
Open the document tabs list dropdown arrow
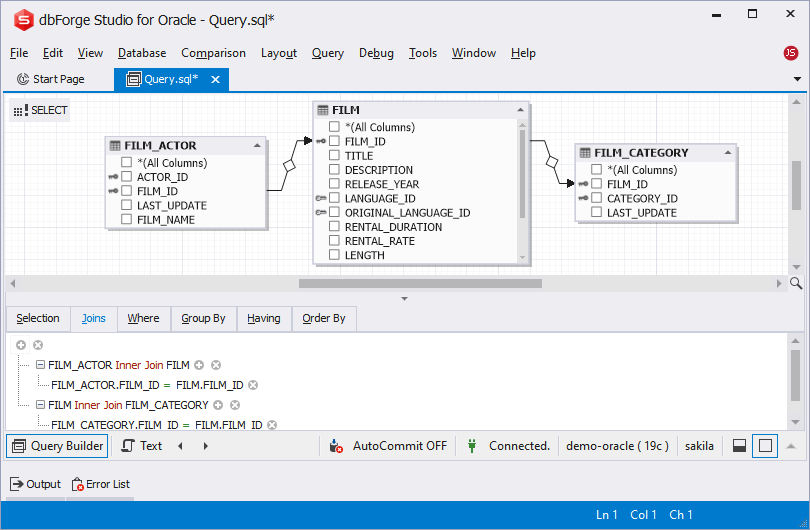pos(797,79)
